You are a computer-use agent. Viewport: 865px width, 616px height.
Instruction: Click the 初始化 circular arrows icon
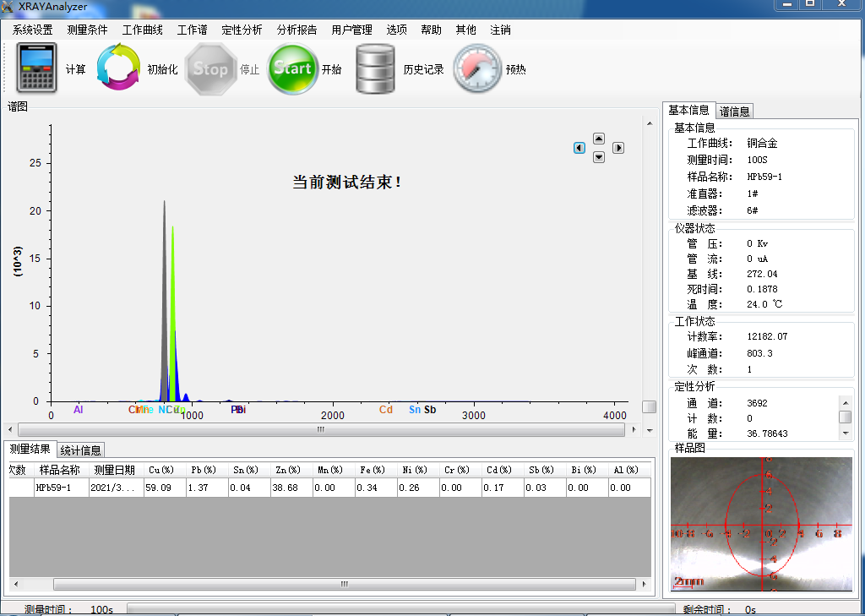[x=119, y=68]
